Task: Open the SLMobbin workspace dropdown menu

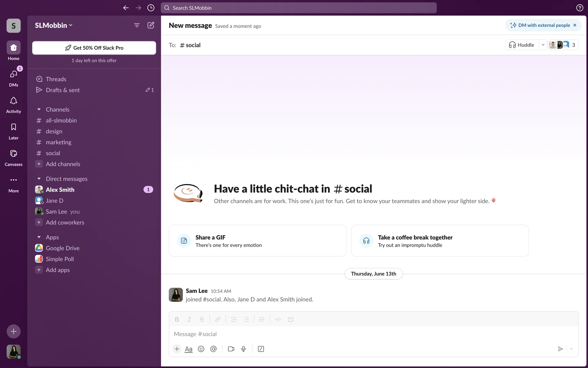Action: (54, 25)
